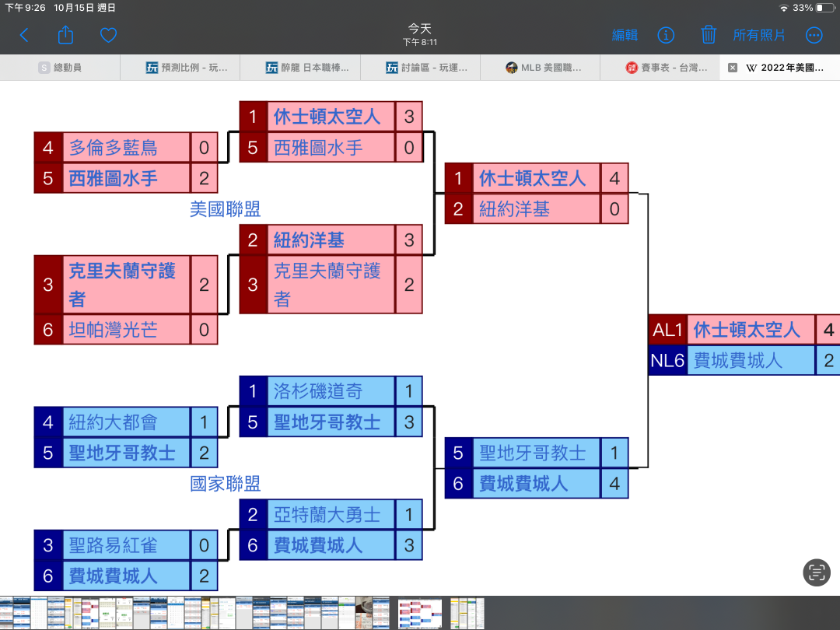Click the team name 多倫多藍鳥
Screen dimensions: 840x630
coord(113,147)
